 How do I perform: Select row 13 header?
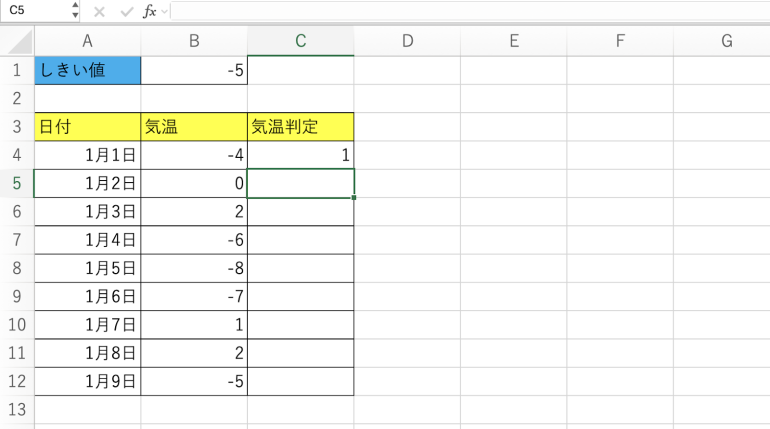[17, 409]
